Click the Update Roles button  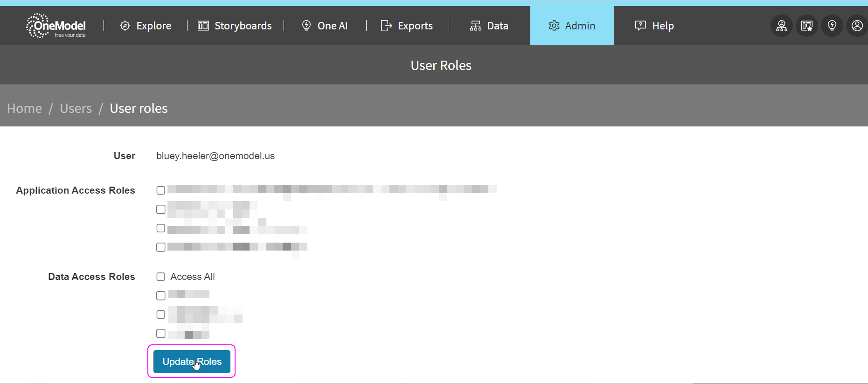(192, 362)
